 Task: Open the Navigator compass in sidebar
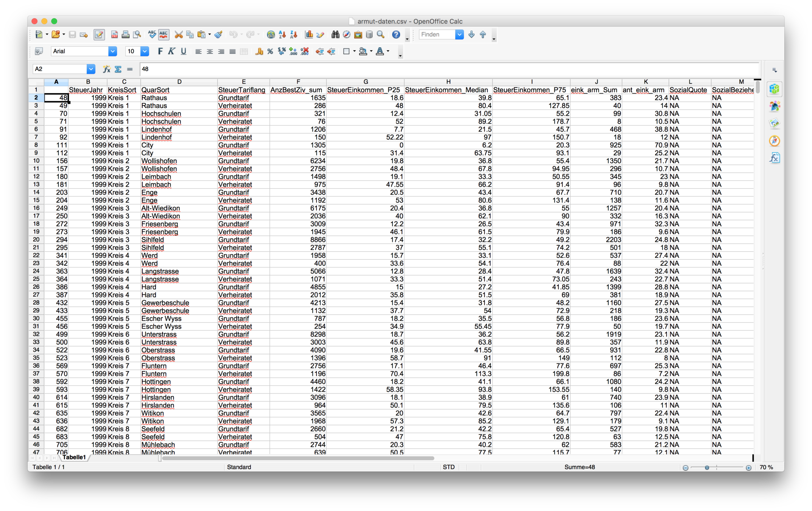(x=774, y=141)
